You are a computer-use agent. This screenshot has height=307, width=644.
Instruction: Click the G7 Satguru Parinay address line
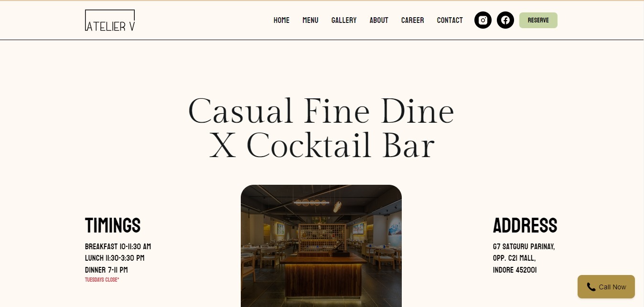(524, 247)
